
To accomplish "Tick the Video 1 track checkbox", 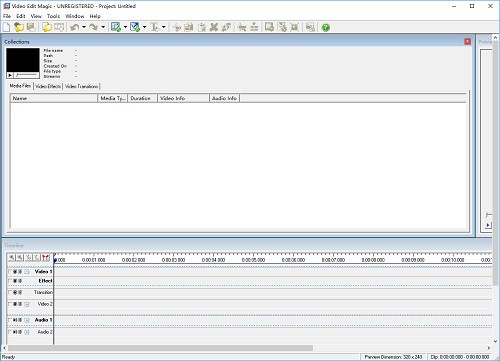I will point(10,272).
